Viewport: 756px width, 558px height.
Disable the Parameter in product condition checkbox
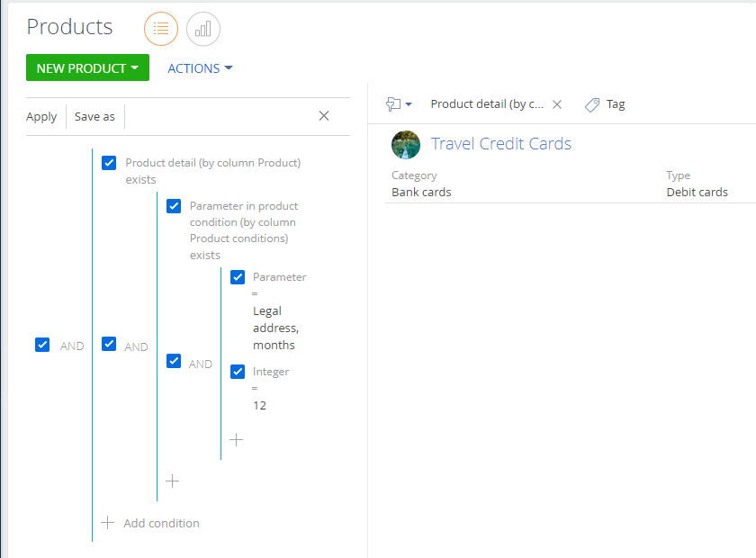click(x=173, y=206)
